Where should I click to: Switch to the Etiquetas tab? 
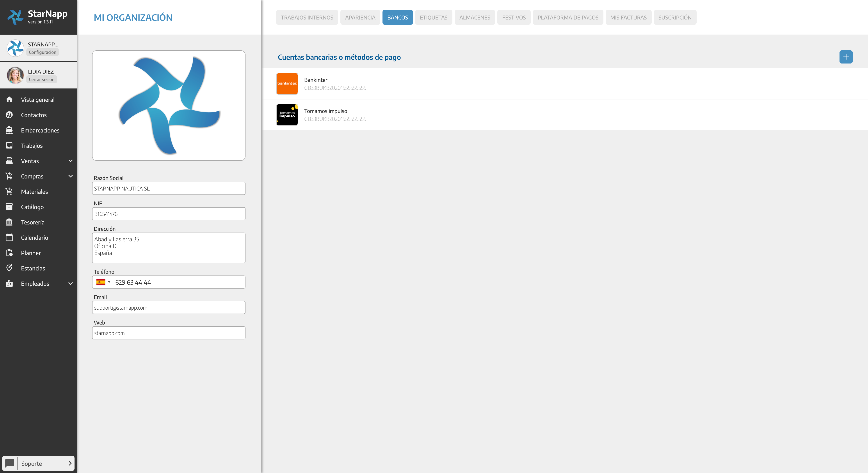point(433,18)
